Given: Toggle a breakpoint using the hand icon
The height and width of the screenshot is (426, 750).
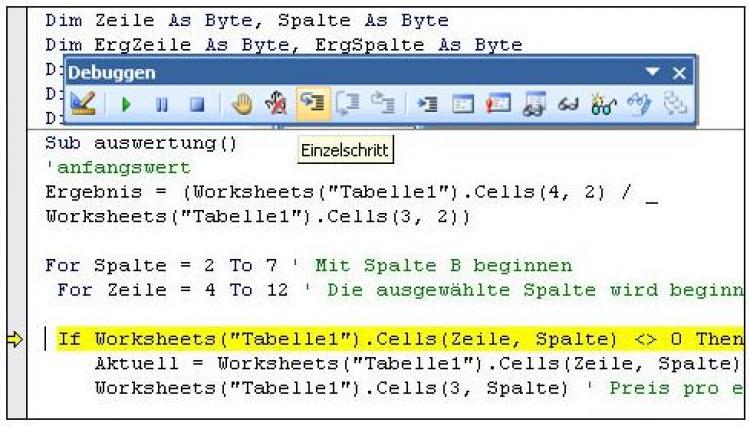Looking at the screenshot, I should click(242, 103).
